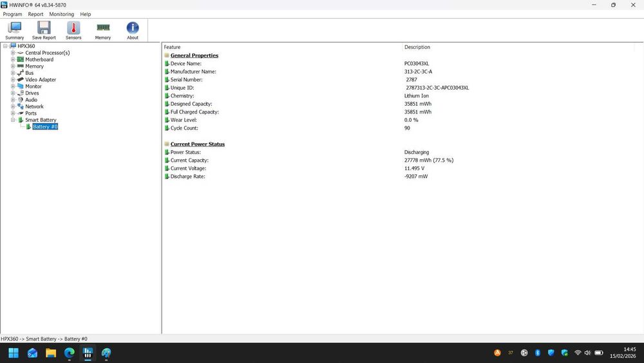
Task: Open the Help menu
Action: (x=86, y=14)
